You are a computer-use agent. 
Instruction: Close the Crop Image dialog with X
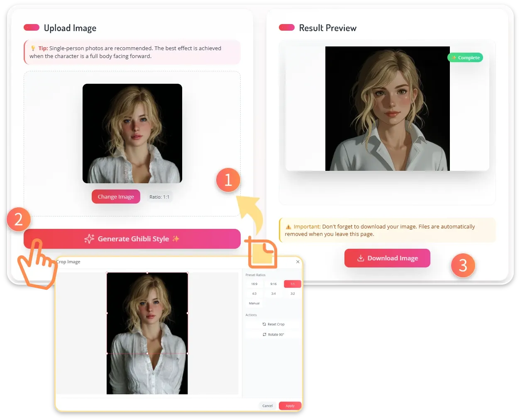(x=298, y=262)
